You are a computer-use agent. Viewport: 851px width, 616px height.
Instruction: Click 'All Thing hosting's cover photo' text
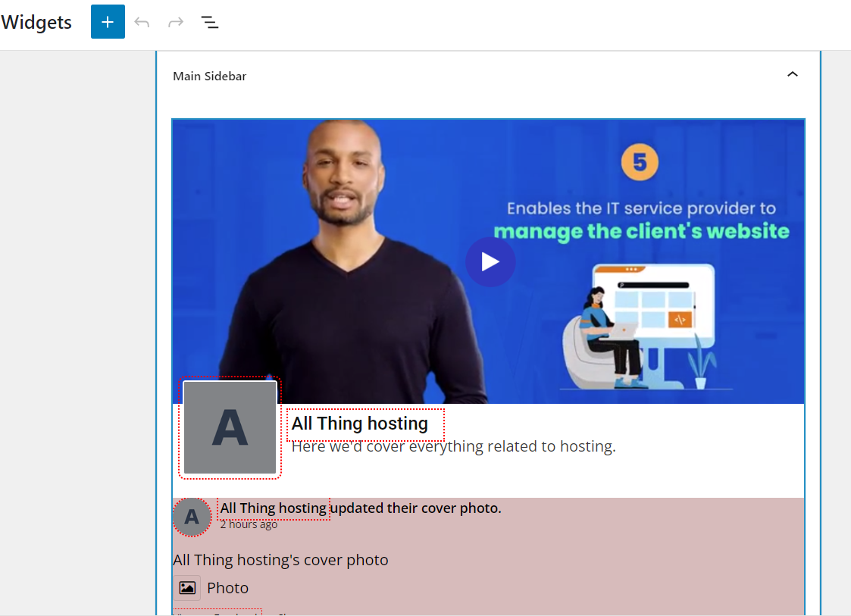point(280,560)
